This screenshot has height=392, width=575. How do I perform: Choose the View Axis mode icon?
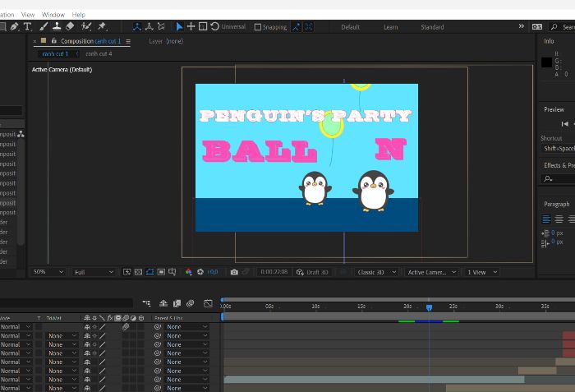[161, 27]
